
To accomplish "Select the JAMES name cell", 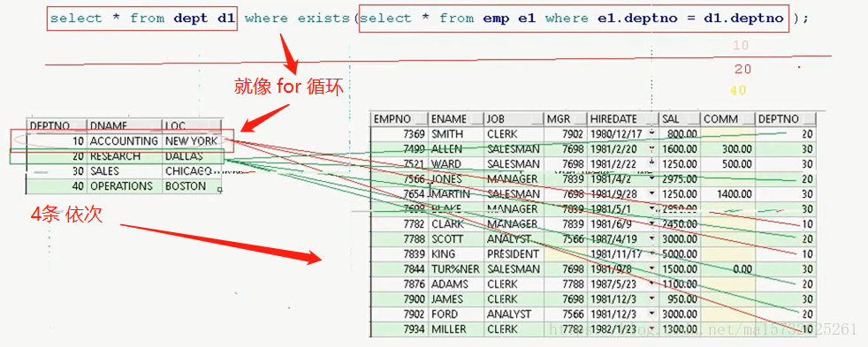I will 456,299.
